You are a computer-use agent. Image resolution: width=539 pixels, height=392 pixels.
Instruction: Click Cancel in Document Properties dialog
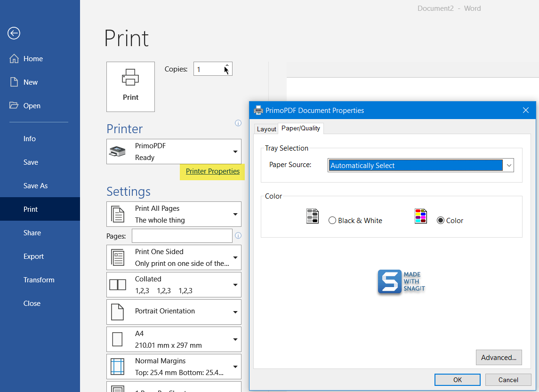[508, 380]
